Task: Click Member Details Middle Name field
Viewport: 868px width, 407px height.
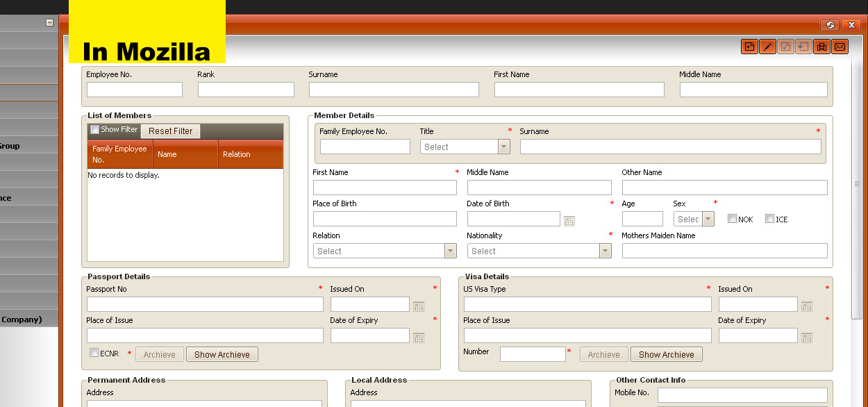Action: 540,188
